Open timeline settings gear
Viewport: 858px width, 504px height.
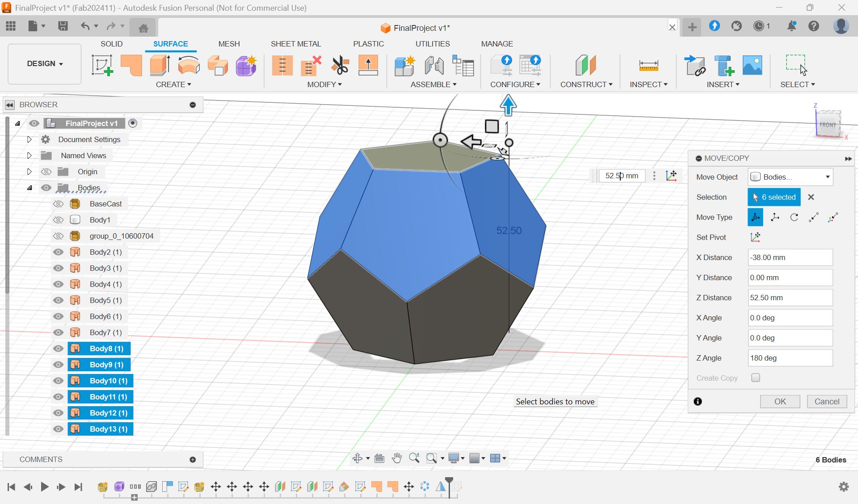tap(844, 487)
